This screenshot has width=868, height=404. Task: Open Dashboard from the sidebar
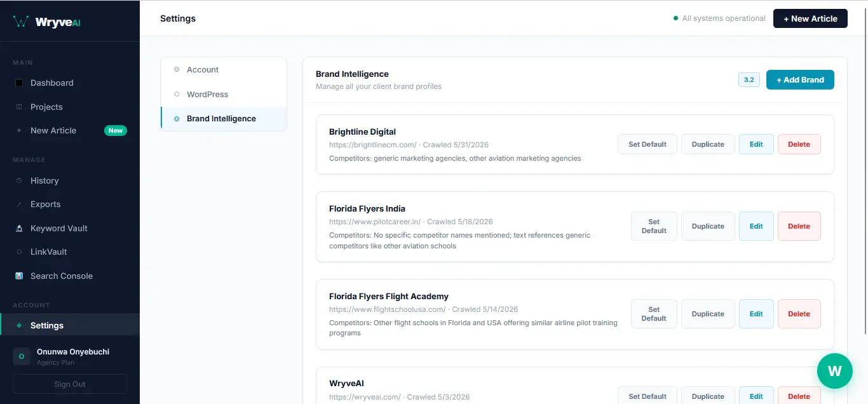pyautogui.click(x=70, y=83)
